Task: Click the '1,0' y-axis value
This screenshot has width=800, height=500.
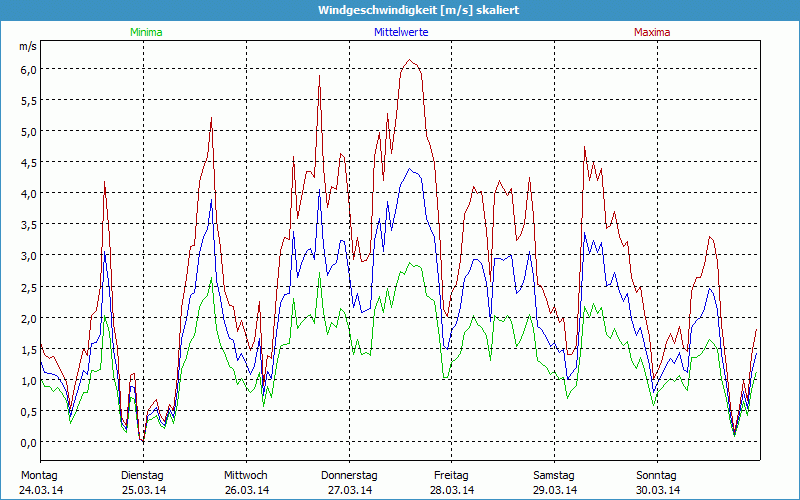Action: 29,381
